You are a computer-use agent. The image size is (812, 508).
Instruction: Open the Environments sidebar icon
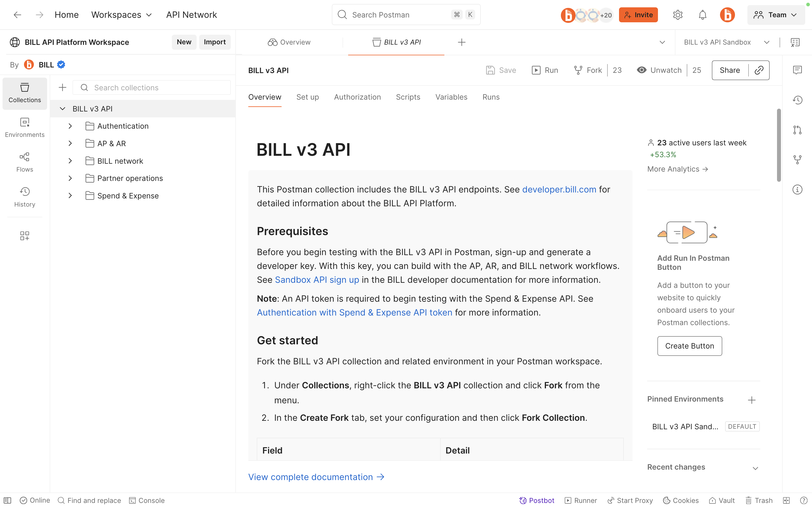pos(25,128)
